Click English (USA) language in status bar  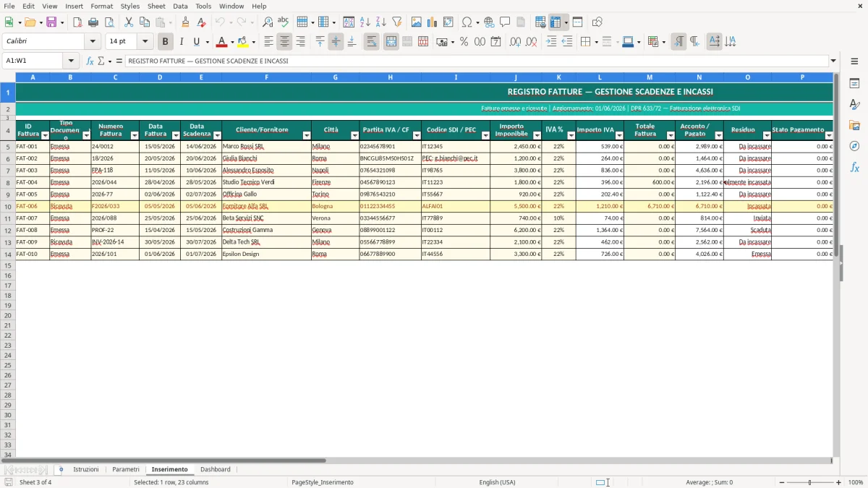click(x=497, y=482)
